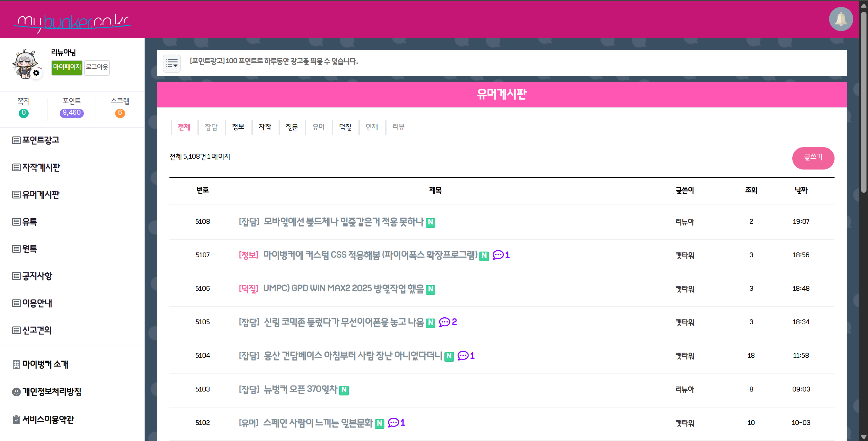Click the gear icon on profile avatar

(36, 73)
